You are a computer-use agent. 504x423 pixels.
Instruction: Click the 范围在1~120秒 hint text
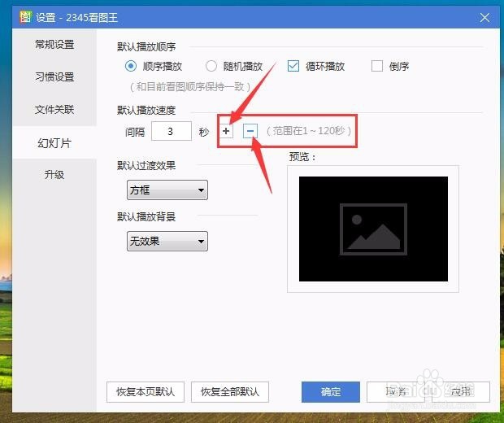coord(309,131)
